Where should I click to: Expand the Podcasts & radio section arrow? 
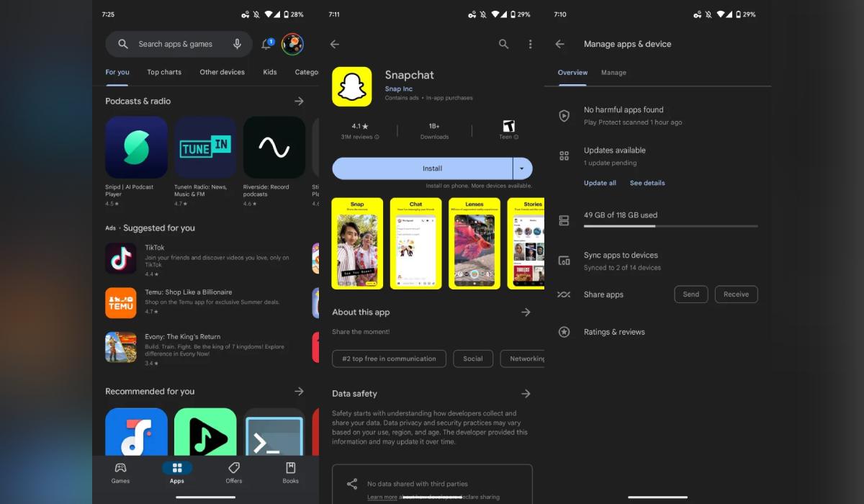(299, 101)
